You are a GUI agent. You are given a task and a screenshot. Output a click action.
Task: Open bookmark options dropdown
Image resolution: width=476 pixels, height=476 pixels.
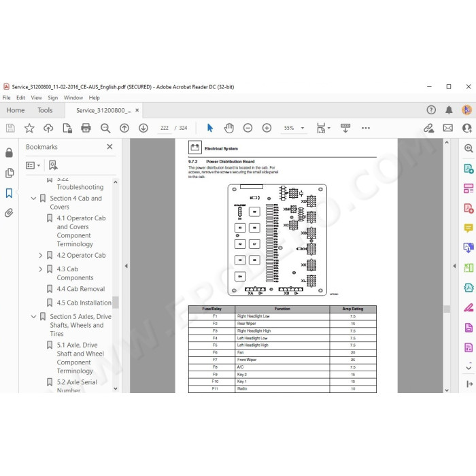[33, 165]
